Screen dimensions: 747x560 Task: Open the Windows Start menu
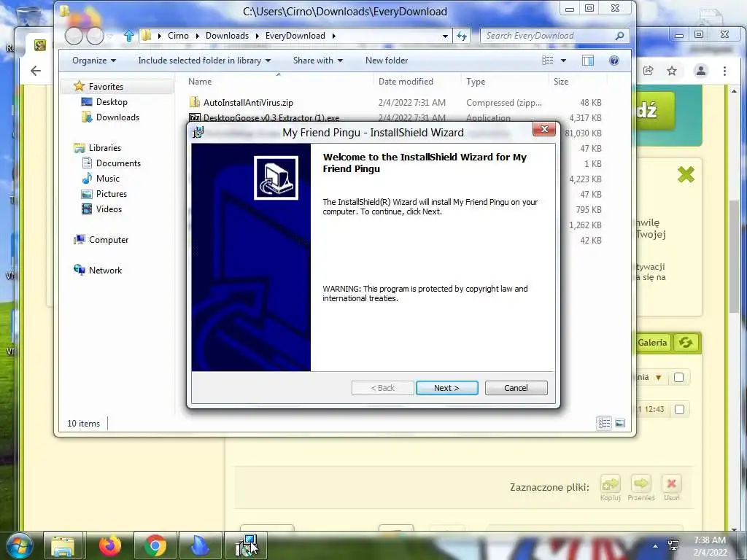19,545
